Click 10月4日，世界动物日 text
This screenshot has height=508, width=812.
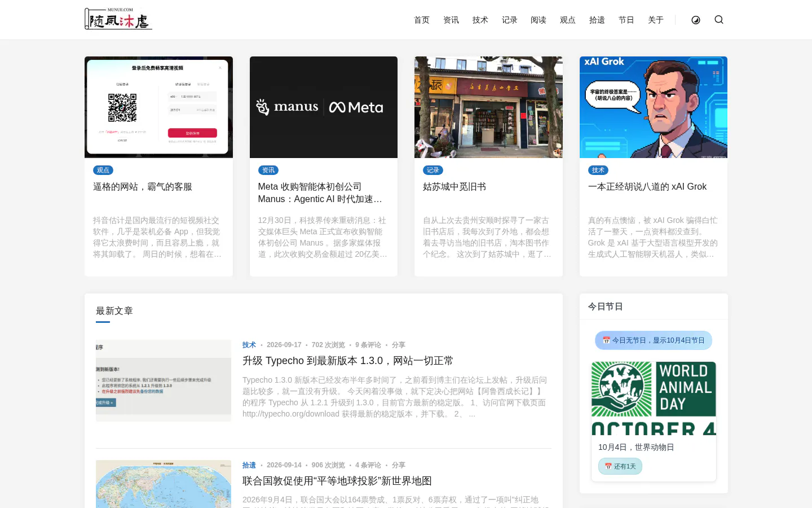pos(636,447)
